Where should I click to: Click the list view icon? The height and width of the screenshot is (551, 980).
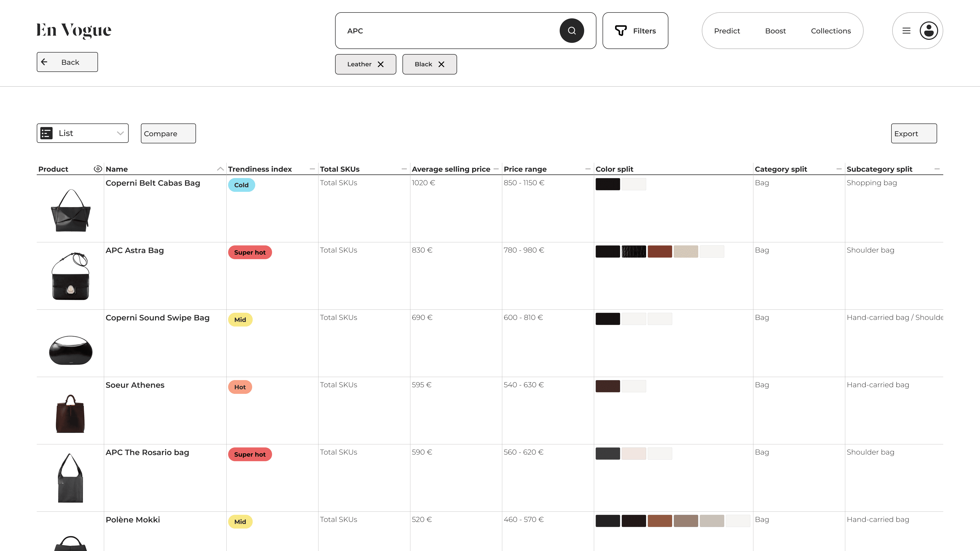(46, 133)
